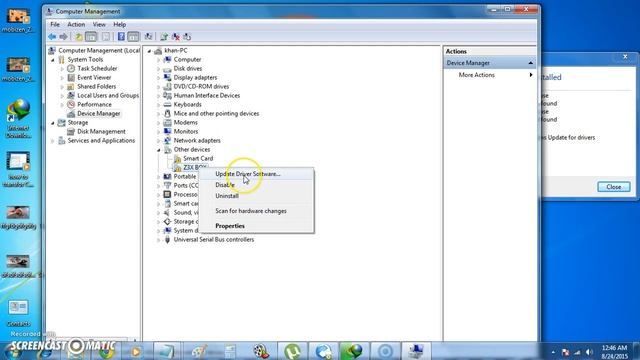This screenshot has width=640, height=360.
Task: Click the Keyboards category icon
Action: point(167,104)
